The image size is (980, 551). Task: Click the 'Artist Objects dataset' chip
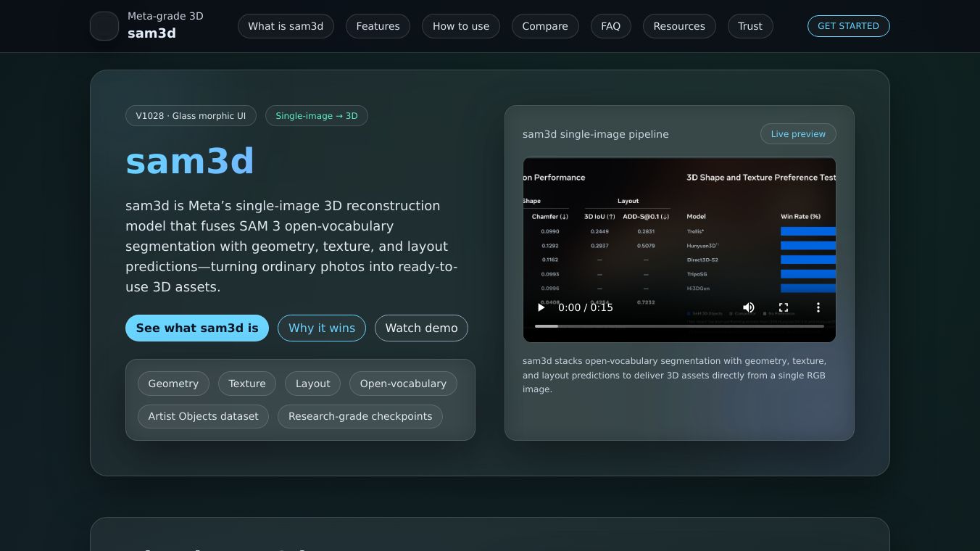203,416
